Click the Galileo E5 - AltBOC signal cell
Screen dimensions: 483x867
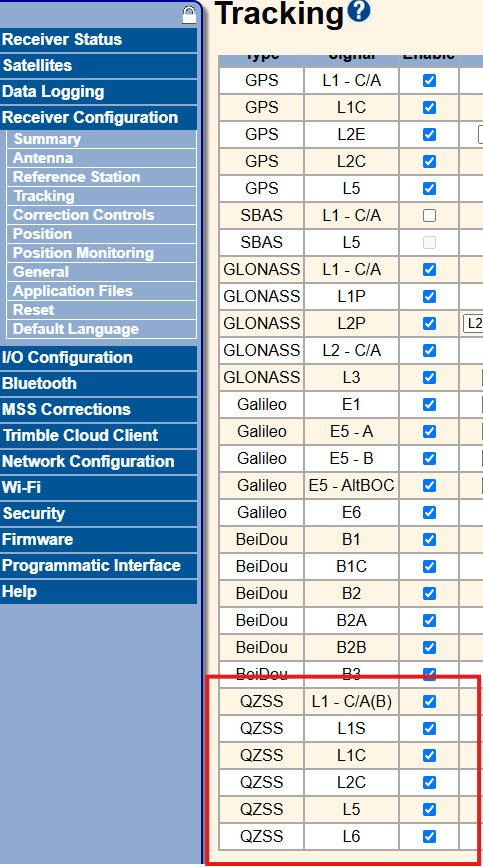pos(351,485)
